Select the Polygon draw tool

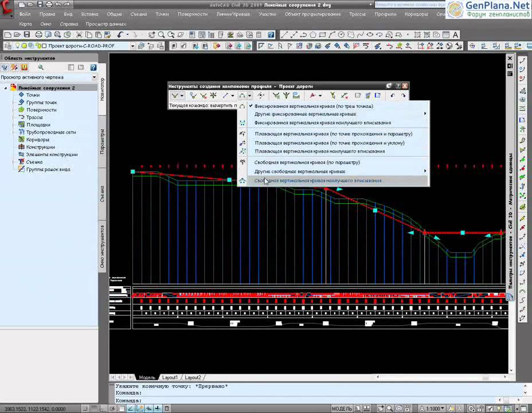pos(313,34)
